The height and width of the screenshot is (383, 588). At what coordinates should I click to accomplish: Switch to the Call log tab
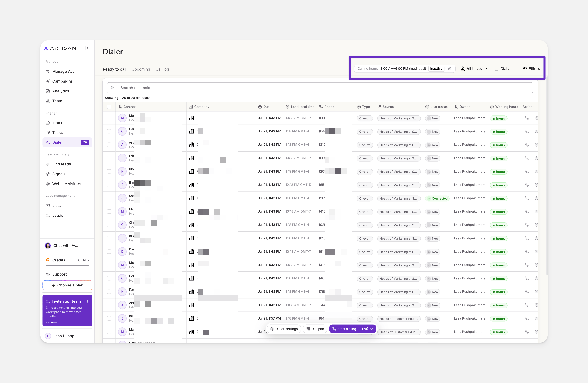(162, 69)
